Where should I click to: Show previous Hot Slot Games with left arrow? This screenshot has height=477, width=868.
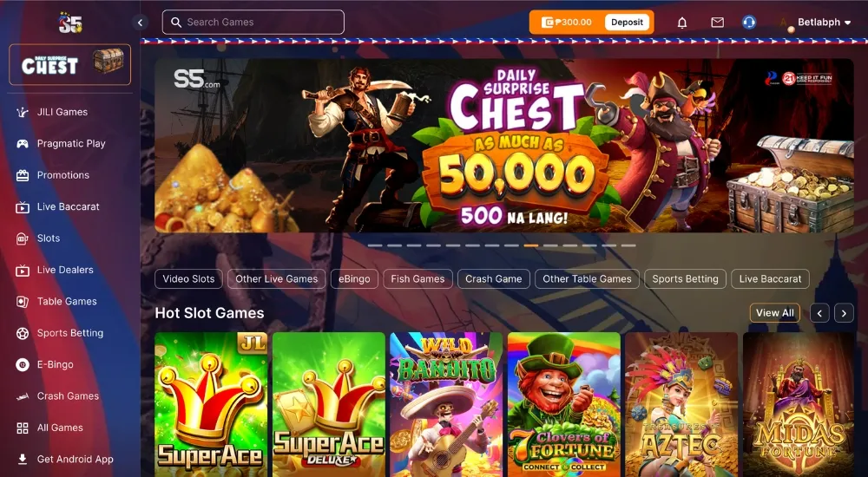click(819, 313)
